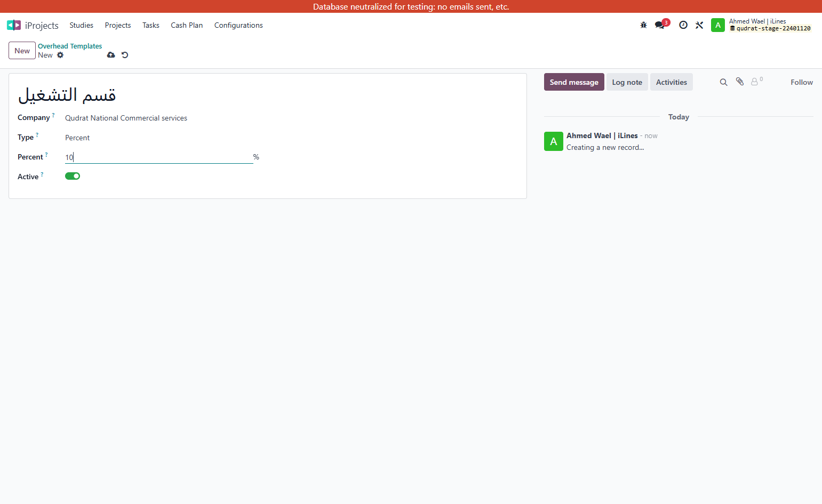Open the Type dropdown showing Percent
This screenshot has height=504, width=822.
tap(159, 138)
